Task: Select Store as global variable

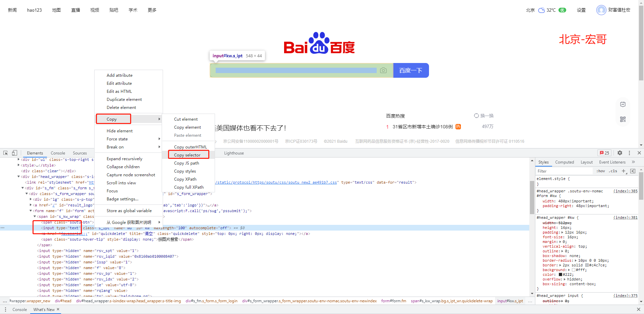Action: [x=129, y=210]
